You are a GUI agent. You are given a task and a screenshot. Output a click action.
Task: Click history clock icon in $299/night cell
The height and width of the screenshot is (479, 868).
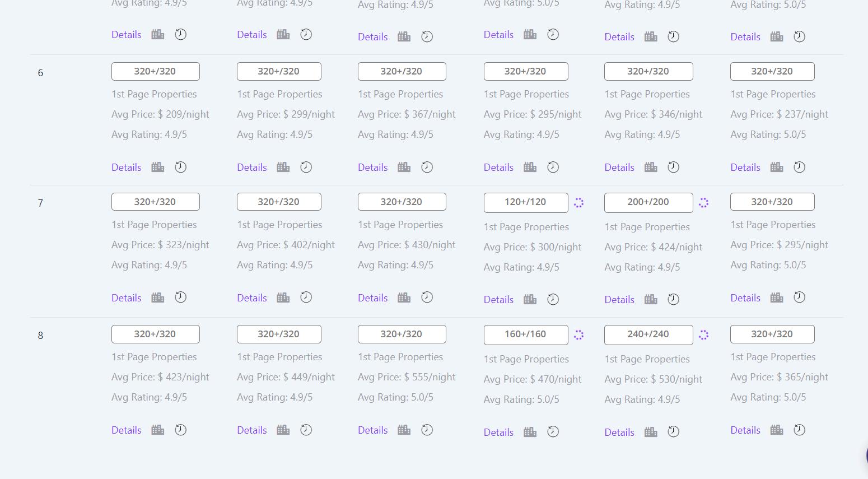tap(306, 167)
